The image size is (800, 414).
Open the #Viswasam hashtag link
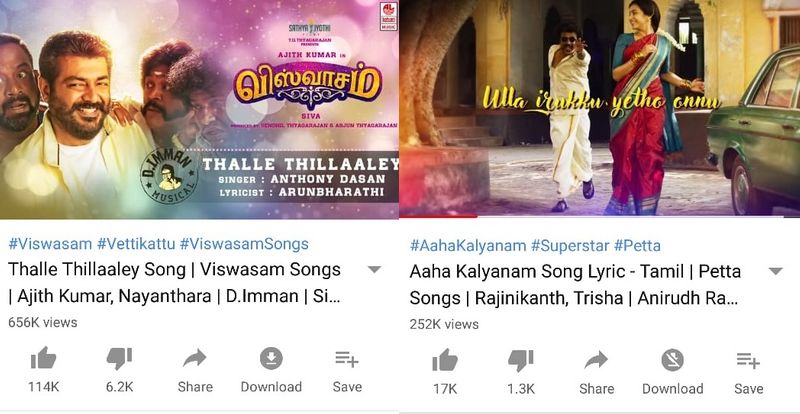(50, 244)
